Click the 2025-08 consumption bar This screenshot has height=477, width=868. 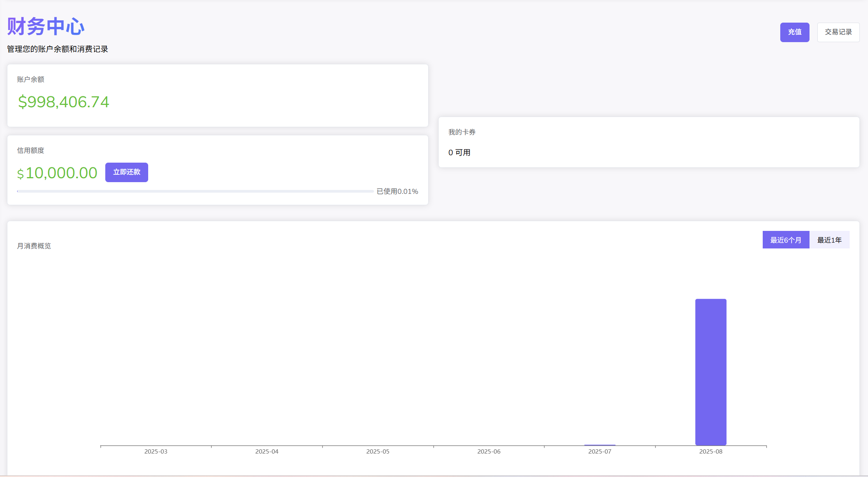(710, 372)
